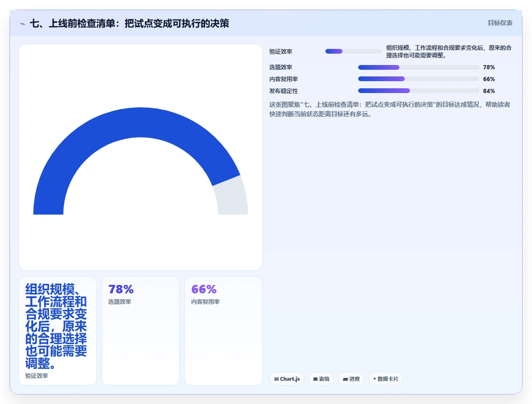
Task: Click the 验证效率 row label
Action: [x=281, y=52]
